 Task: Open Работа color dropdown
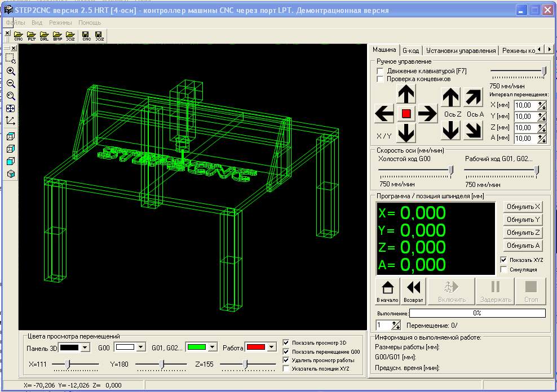[x=272, y=348]
